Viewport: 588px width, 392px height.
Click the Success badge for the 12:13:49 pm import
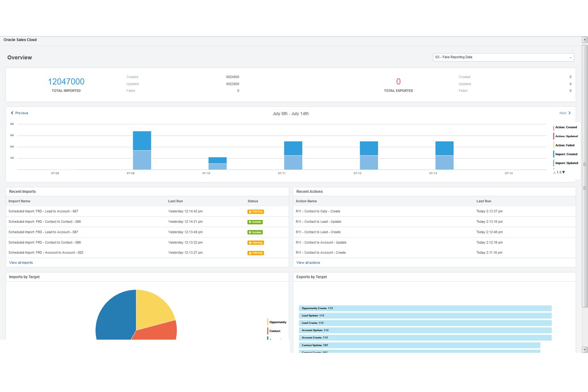click(x=255, y=232)
